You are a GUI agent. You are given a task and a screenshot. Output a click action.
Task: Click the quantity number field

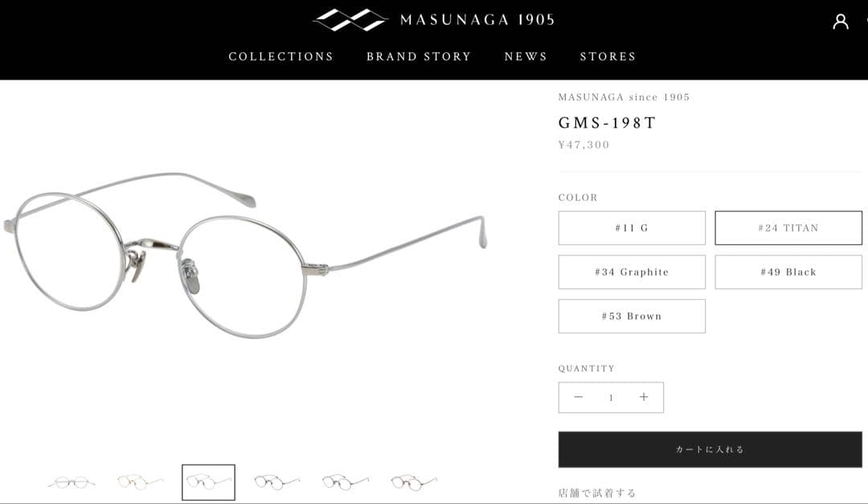[x=611, y=398]
